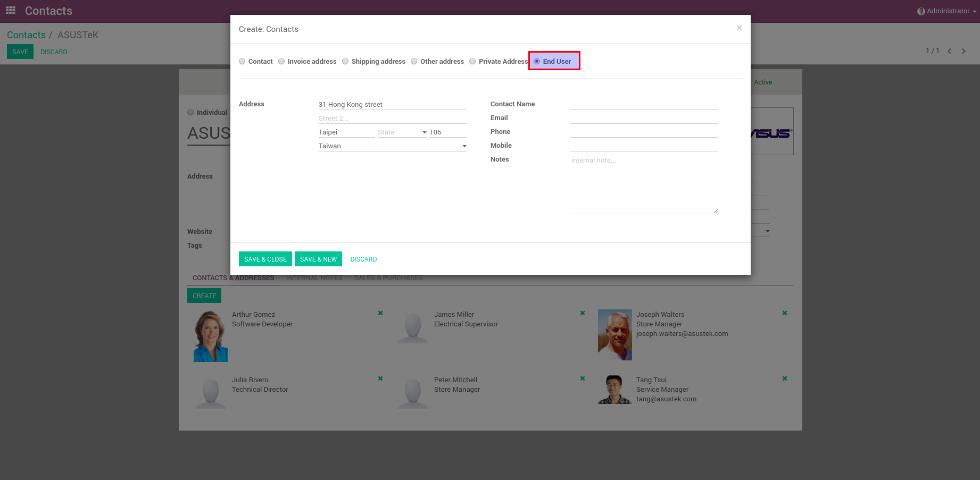The width and height of the screenshot is (980, 480).
Task: Click the 1 / 1 pager counter
Action: tap(932, 51)
